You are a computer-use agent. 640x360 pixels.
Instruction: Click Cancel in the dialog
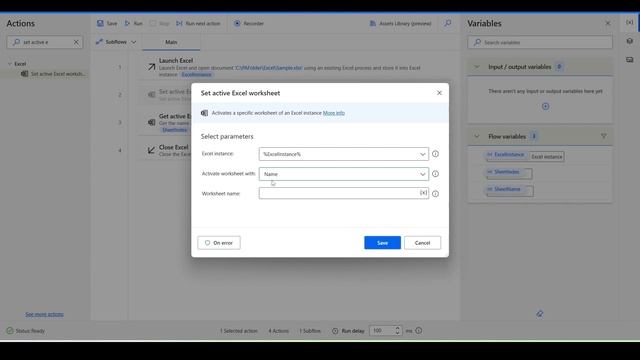pos(422,242)
